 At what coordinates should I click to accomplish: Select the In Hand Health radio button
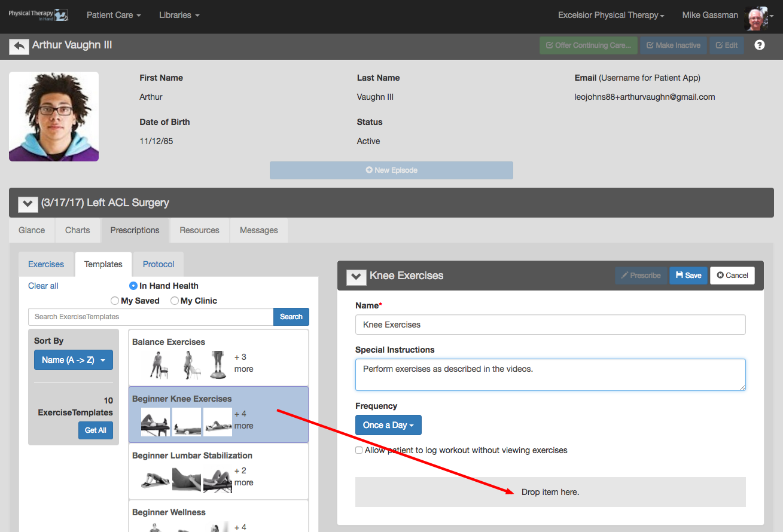point(133,286)
